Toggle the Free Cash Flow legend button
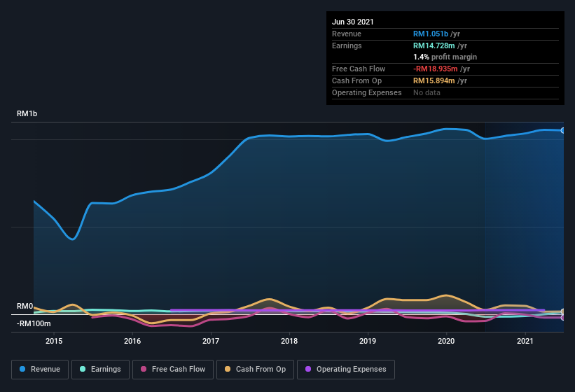575x392 pixels. pos(173,370)
